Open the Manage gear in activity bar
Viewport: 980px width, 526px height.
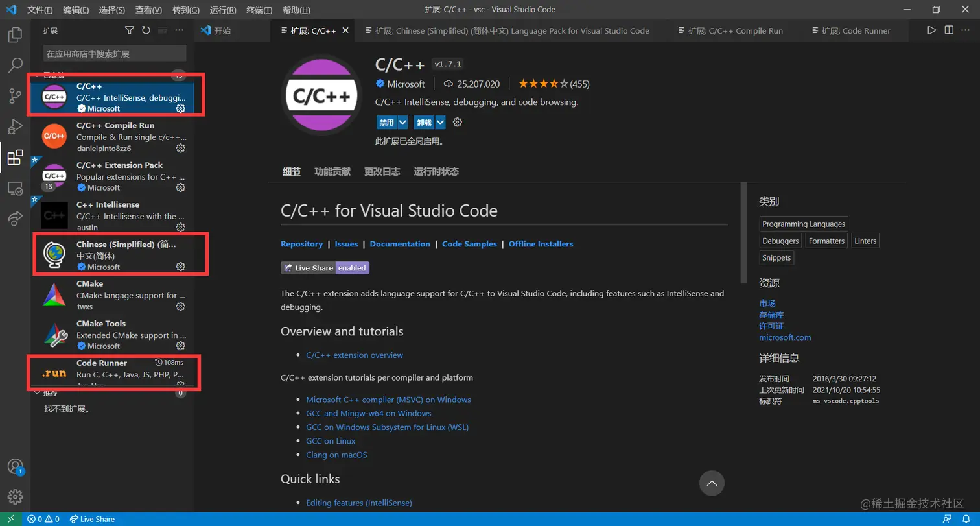15,497
